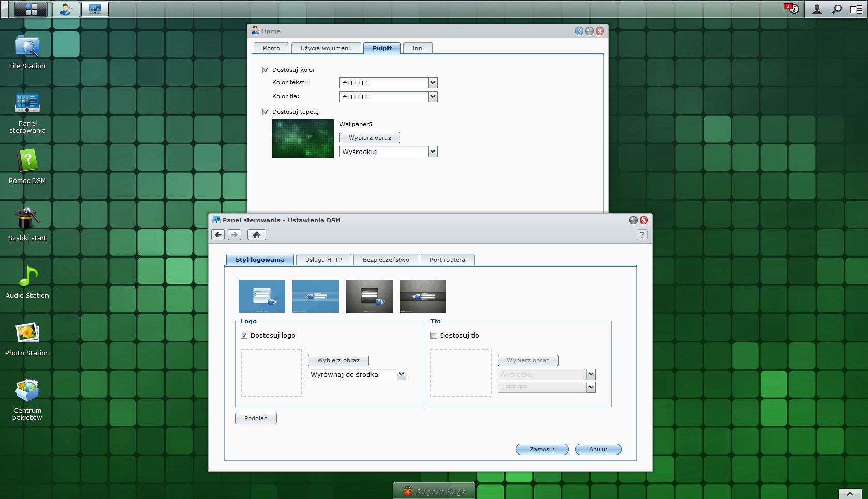This screenshot has height=499, width=868.
Task: Switch to Usługa HTTP tab
Action: [323, 260]
